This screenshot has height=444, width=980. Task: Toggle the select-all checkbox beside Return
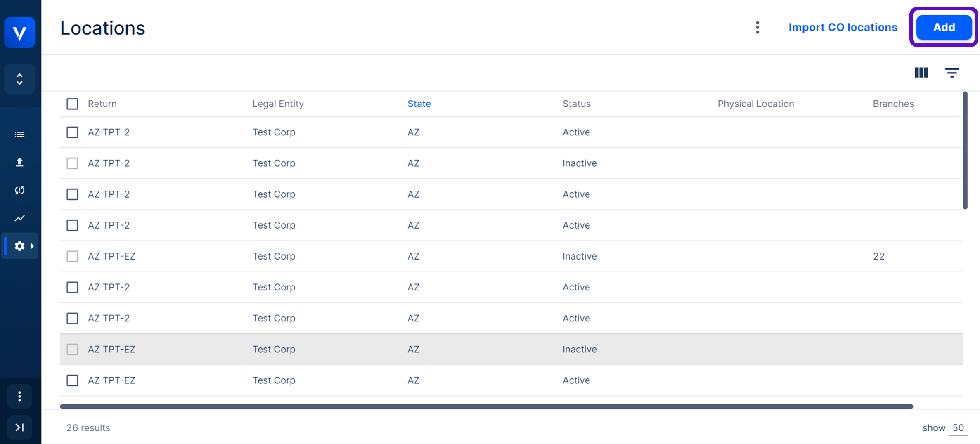[x=72, y=104]
